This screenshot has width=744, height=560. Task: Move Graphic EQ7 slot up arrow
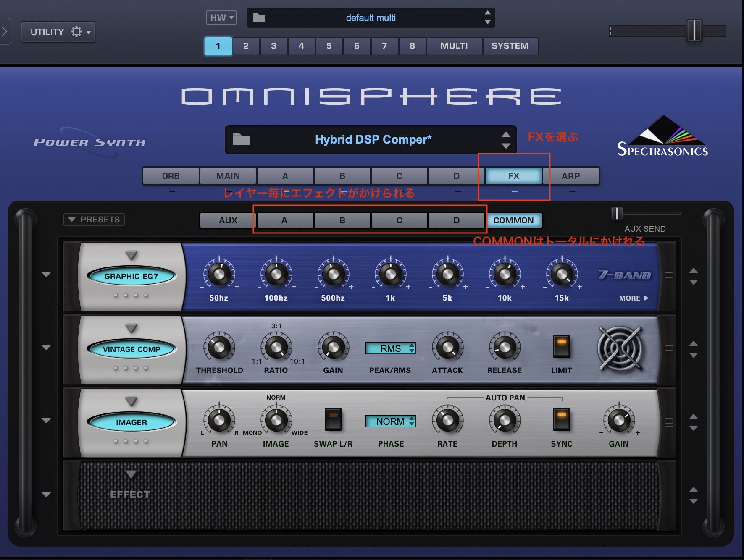[694, 270]
